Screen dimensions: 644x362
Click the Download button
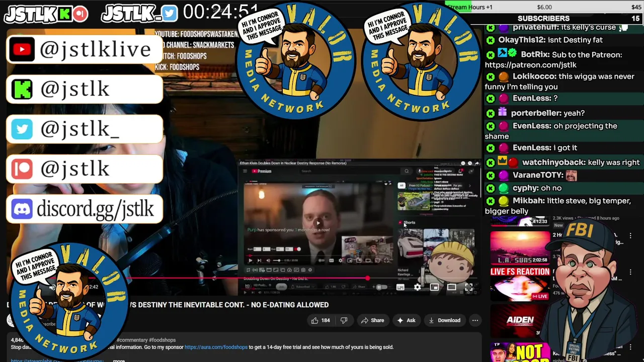pos(445,320)
